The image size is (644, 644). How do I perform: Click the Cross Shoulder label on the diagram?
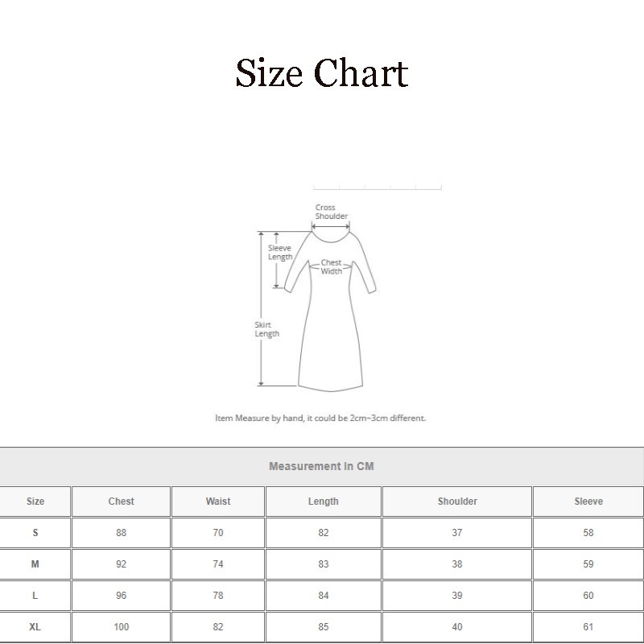click(x=330, y=212)
